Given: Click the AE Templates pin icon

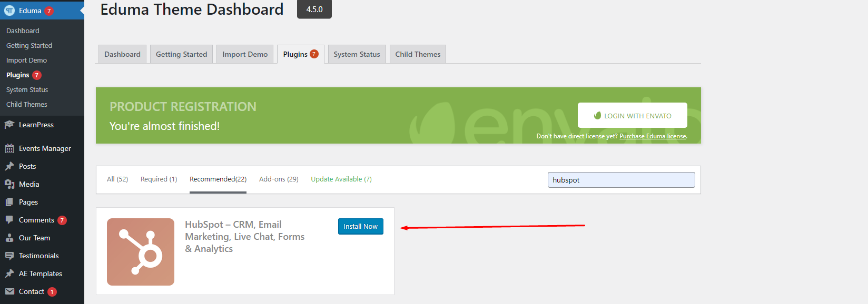Looking at the screenshot, I should 9,273.
